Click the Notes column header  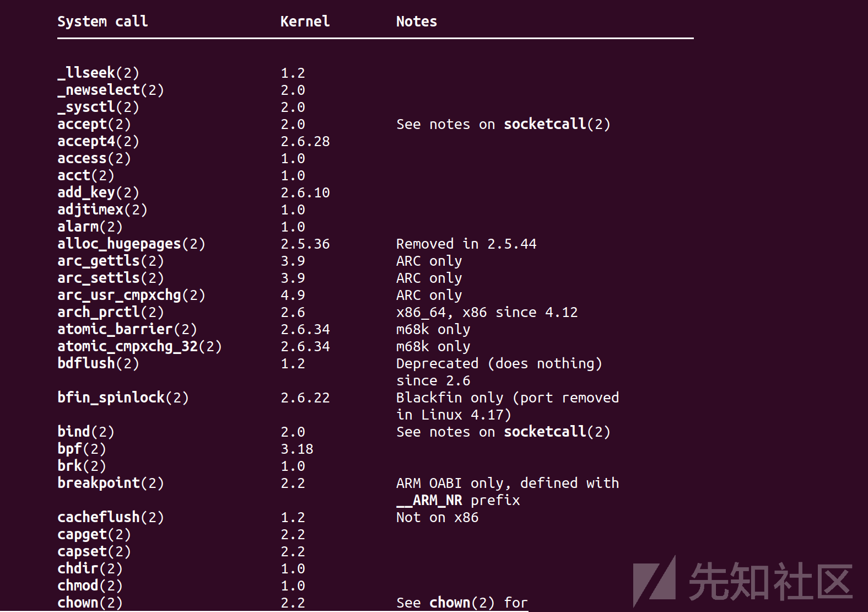point(417,22)
